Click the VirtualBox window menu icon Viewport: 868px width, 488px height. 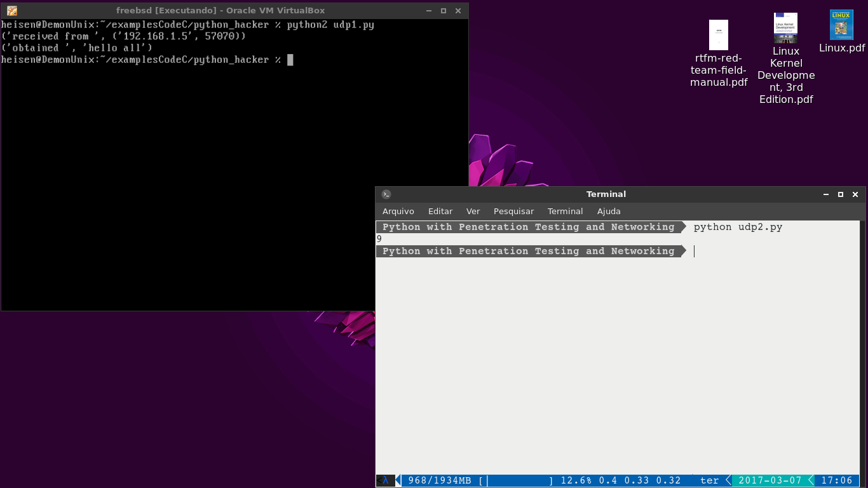click(11, 11)
